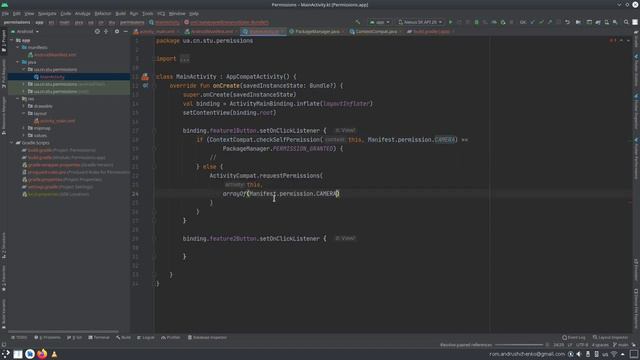Open the VLC cone icon in taskbar
The image size is (640, 360).
coord(54,354)
